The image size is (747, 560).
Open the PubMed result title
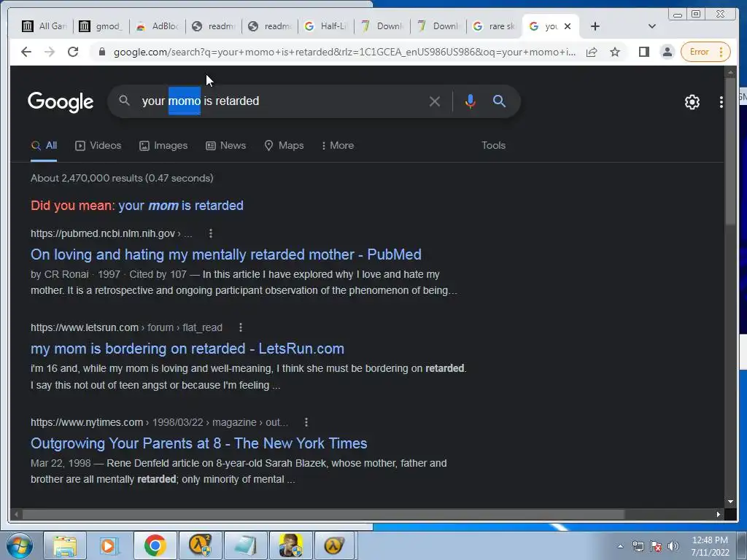coord(226,254)
